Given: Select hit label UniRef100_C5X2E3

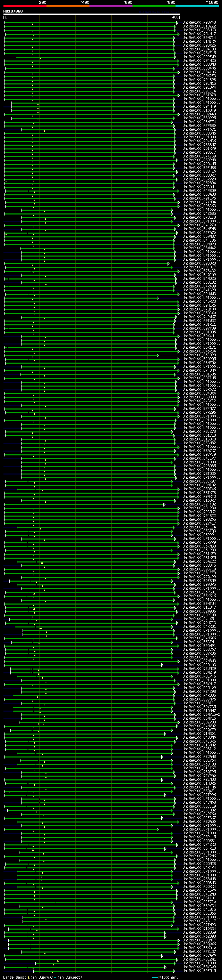Looking at the screenshot, I should coord(199,76).
